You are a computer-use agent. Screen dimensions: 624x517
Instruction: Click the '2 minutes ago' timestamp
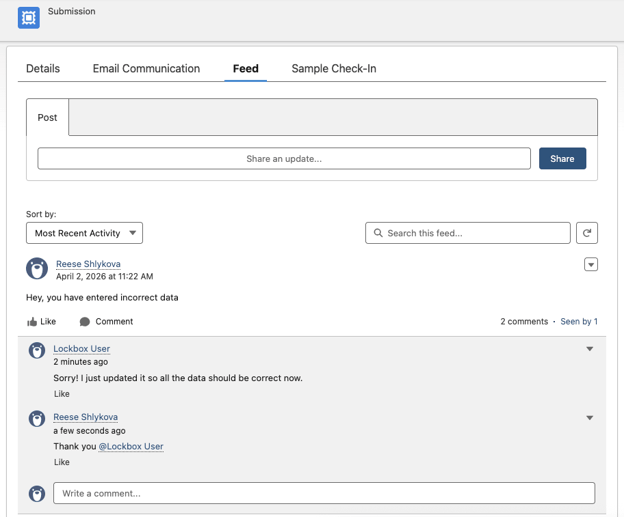tap(81, 362)
